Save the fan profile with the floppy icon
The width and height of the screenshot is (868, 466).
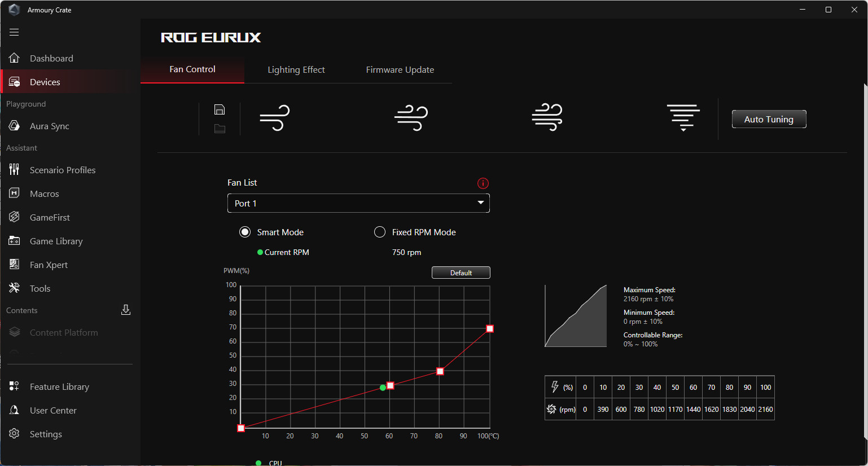point(220,109)
